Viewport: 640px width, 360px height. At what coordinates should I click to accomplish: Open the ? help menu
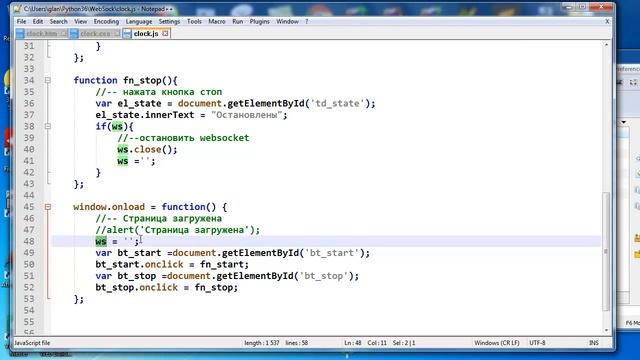[x=307, y=21]
